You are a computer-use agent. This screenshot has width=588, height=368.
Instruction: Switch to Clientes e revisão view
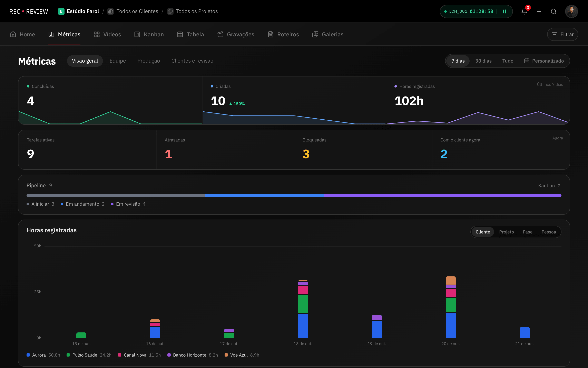tap(192, 61)
